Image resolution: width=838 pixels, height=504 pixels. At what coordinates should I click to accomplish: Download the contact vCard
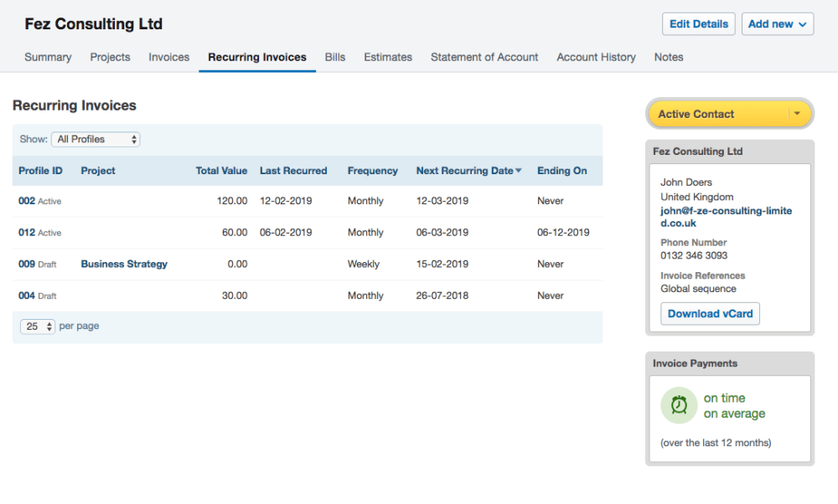click(710, 313)
